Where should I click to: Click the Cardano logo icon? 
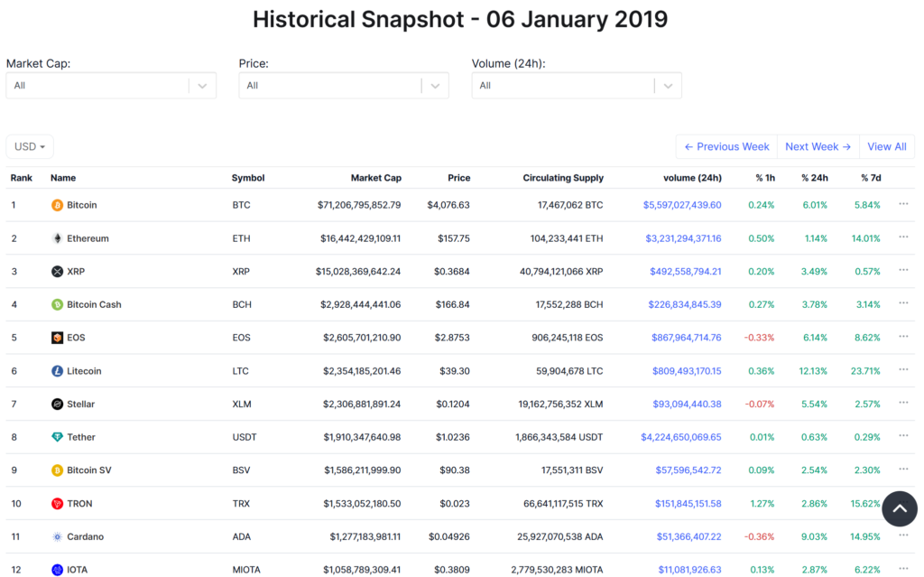[57, 537]
